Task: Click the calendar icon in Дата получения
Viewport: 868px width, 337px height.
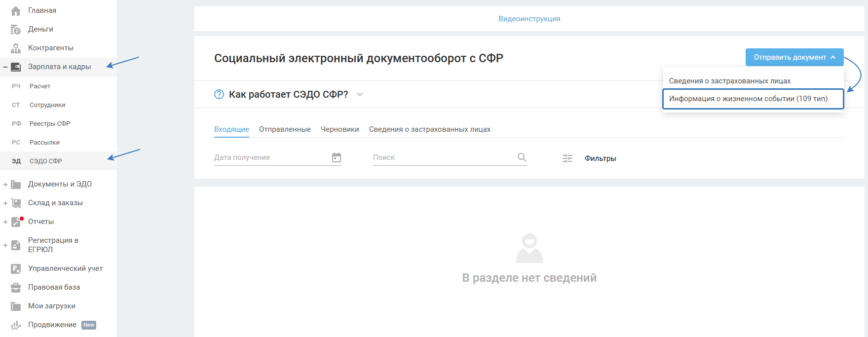Action: (x=337, y=157)
